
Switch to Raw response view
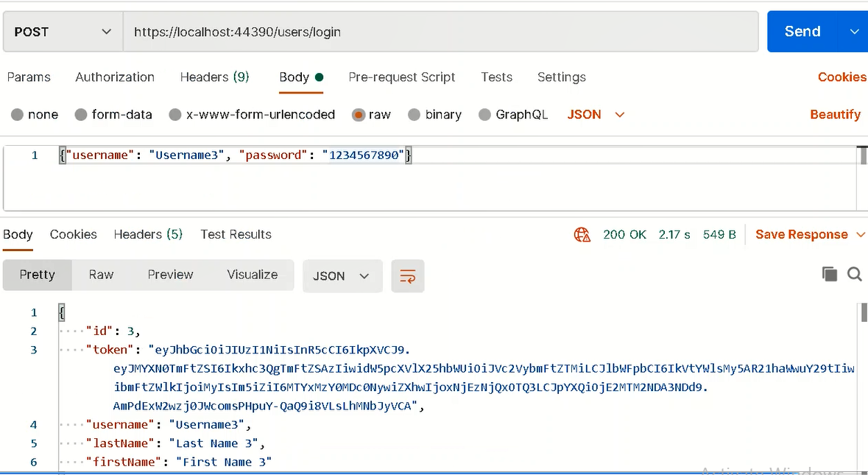click(x=101, y=275)
